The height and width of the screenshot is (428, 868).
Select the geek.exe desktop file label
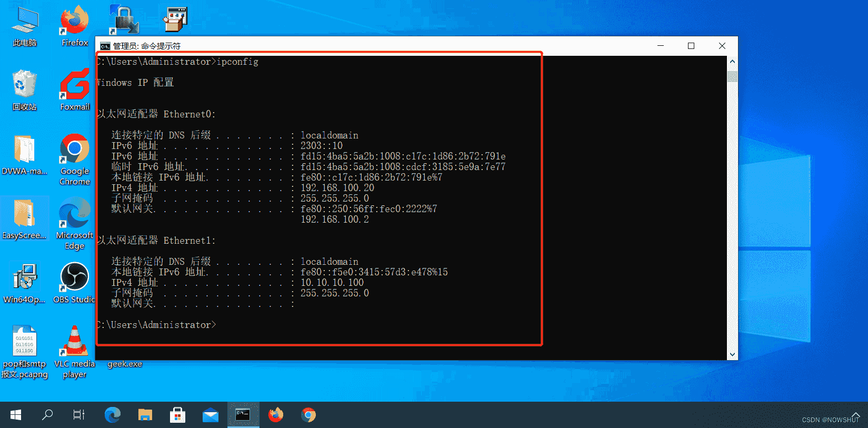click(x=125, y=364)
